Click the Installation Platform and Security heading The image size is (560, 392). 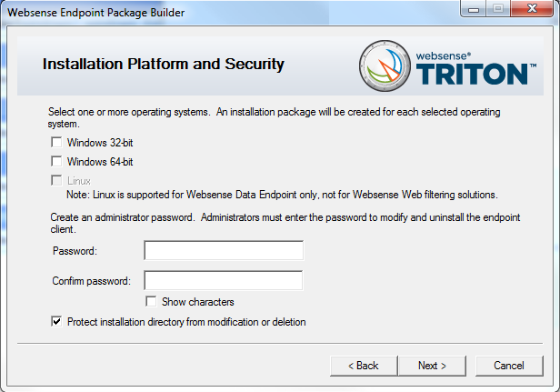tap(164, 65)
